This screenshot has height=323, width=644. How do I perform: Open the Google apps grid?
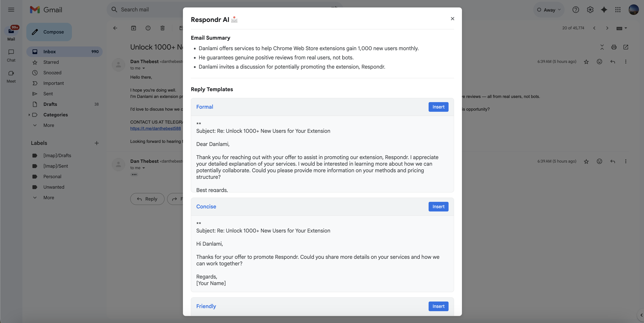pyautogui.click(x=618, y=10)
